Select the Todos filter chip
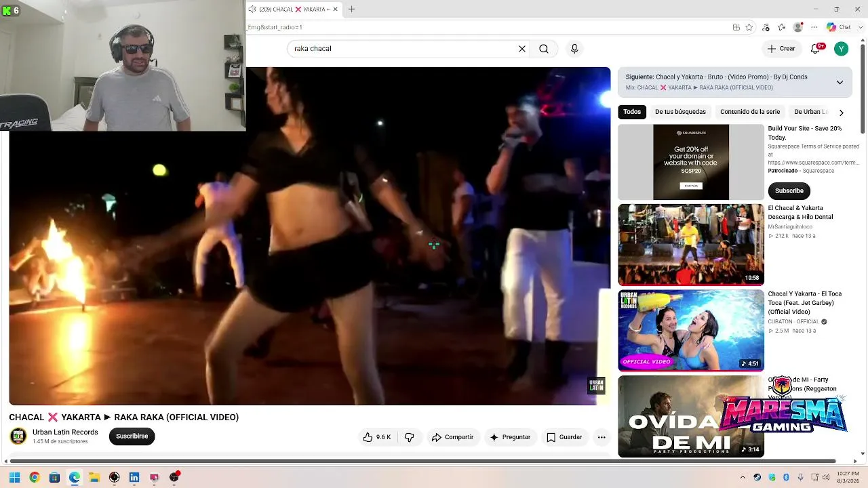The height and width of the screenshot is (488, 868). coord(632,112)
